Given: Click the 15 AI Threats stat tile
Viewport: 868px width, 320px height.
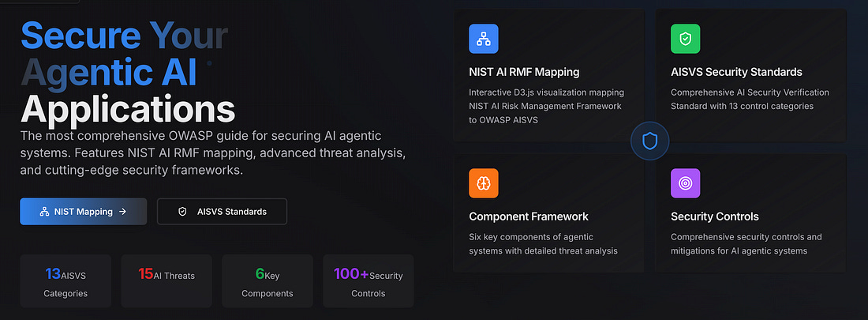Looking at the screenshot, I should (x=166, y=281).
